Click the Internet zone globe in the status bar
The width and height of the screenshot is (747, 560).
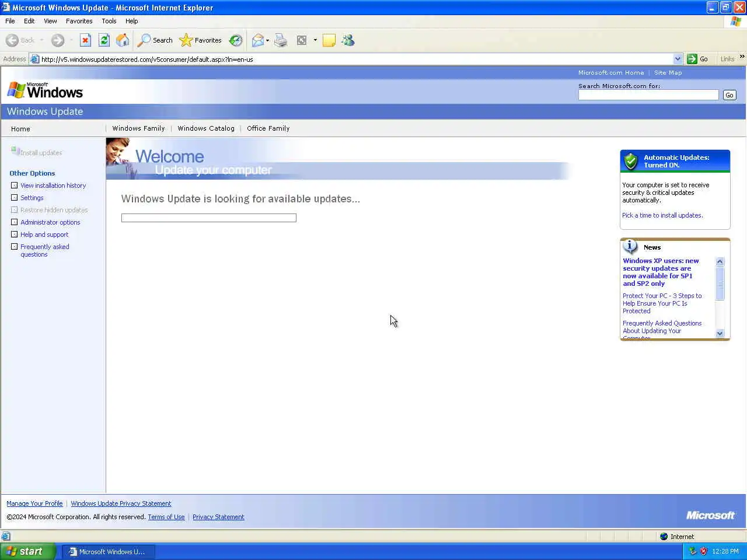[664, 537]
